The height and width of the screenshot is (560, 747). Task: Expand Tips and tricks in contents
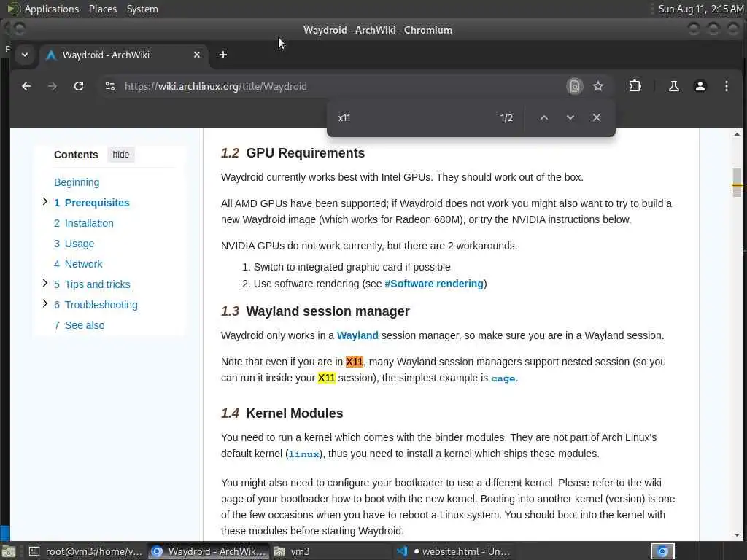(44, 284)
